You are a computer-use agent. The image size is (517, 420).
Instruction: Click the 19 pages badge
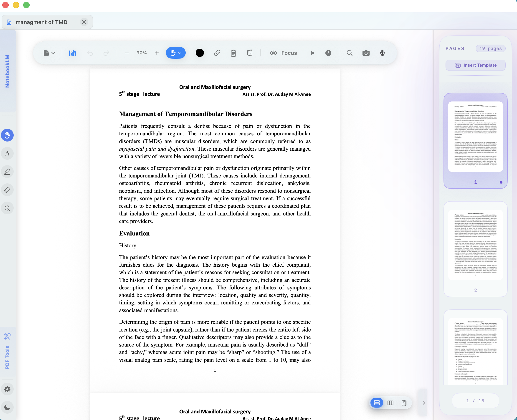[x=490, y=48]
